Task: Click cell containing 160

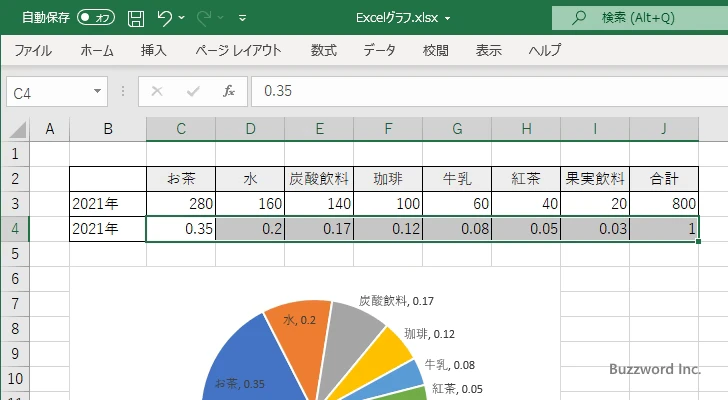Action: pyautogui.click(x=250, y=204)
